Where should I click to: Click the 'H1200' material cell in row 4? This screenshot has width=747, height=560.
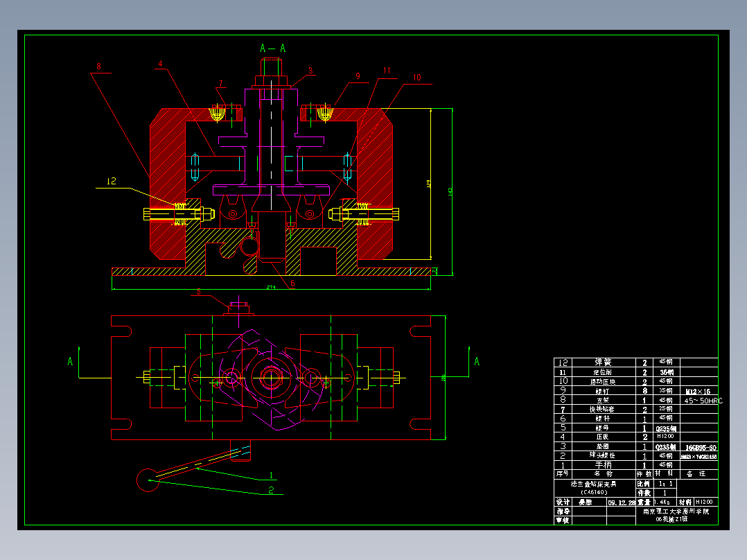pos(665,437)
